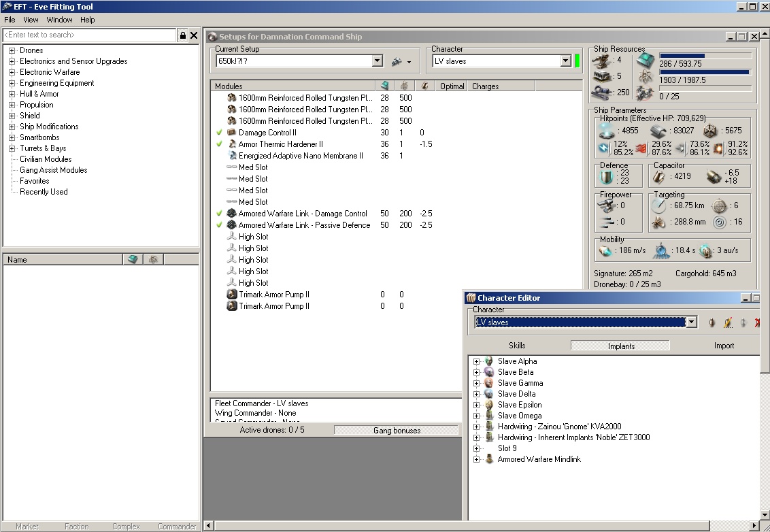Image resolution: width=770 pixels, height=532 pixels.
Task: Toggle Armor Thermic Hardener II active checkmark
Action: click(x=220, y=144)
